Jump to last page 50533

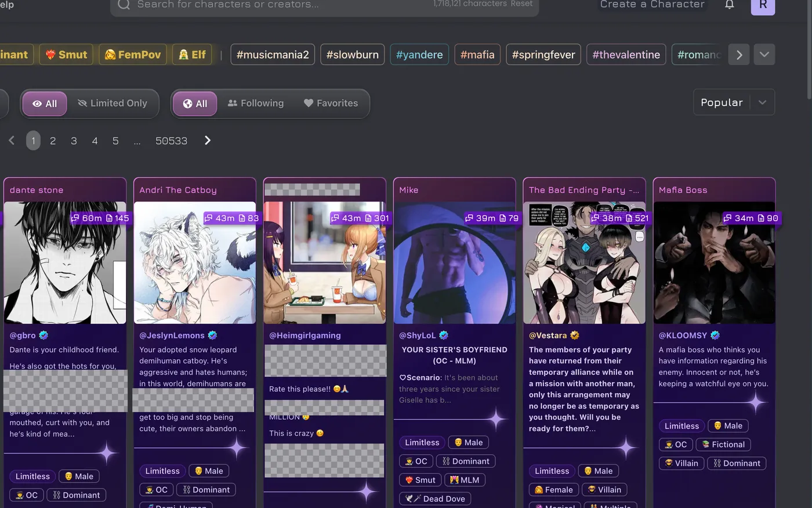pos(171,140)
